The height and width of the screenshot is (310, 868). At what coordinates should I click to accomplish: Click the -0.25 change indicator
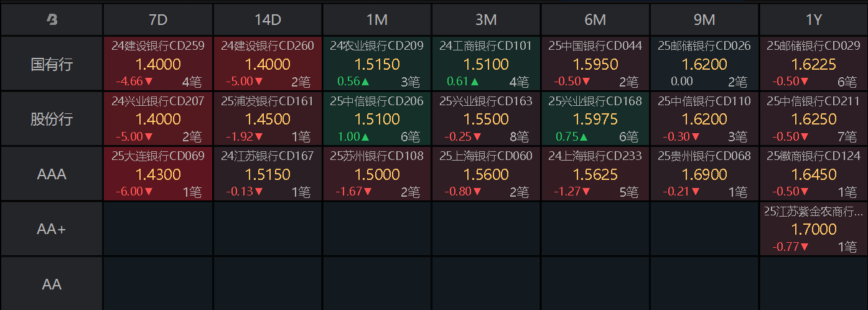(463, 136)
